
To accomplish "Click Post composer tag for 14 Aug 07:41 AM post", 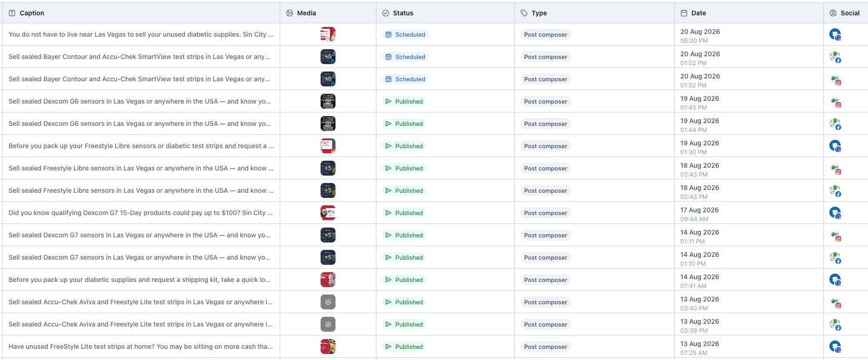I will tap(546, 280).
